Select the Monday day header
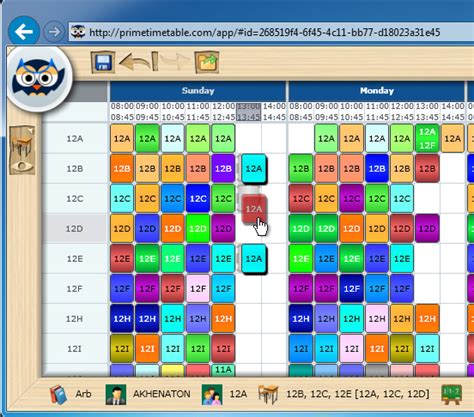Screen dimensions: 474x417 tap(377, 91)
